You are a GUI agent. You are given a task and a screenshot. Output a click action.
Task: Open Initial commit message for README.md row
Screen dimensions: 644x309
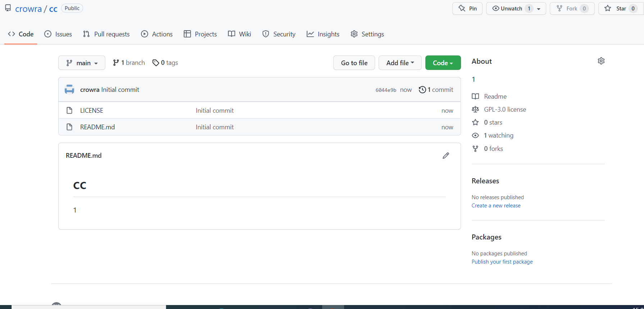(215, 127)
